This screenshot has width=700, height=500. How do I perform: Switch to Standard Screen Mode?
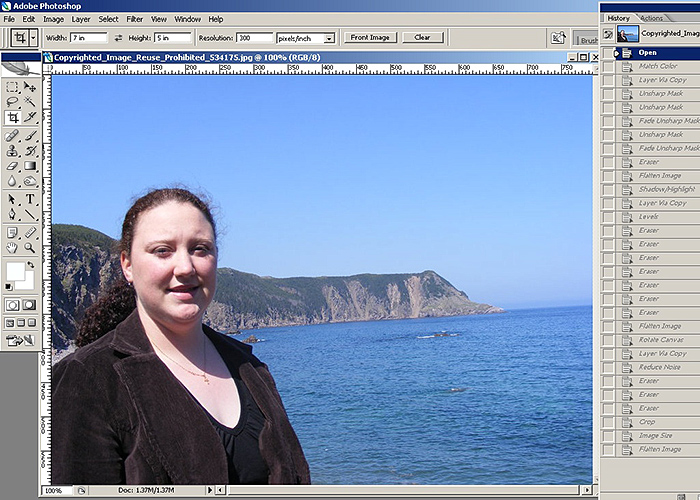pos(10,323)
